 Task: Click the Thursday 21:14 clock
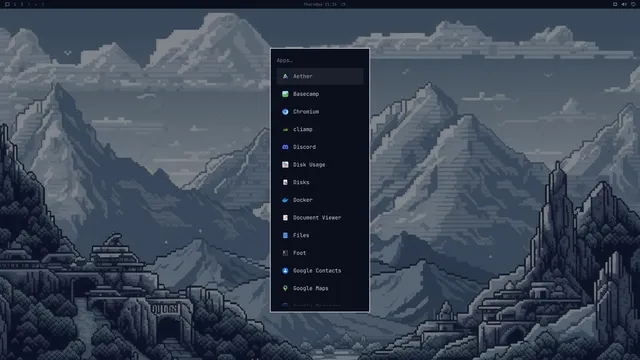[x=320, y=4]
